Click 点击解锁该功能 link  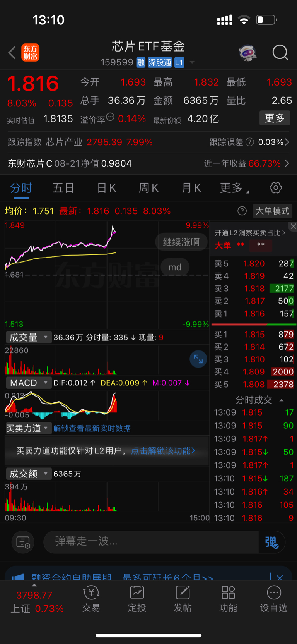click(163, 451)
